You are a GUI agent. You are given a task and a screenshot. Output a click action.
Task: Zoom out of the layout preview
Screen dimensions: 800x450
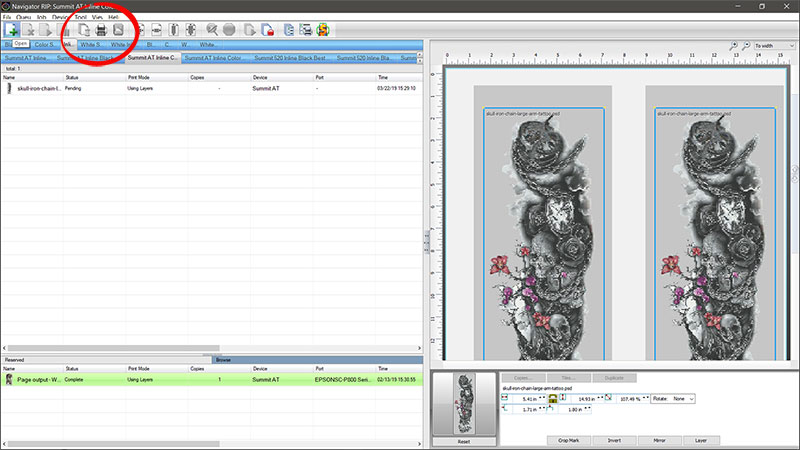click(x=746, y=46)
